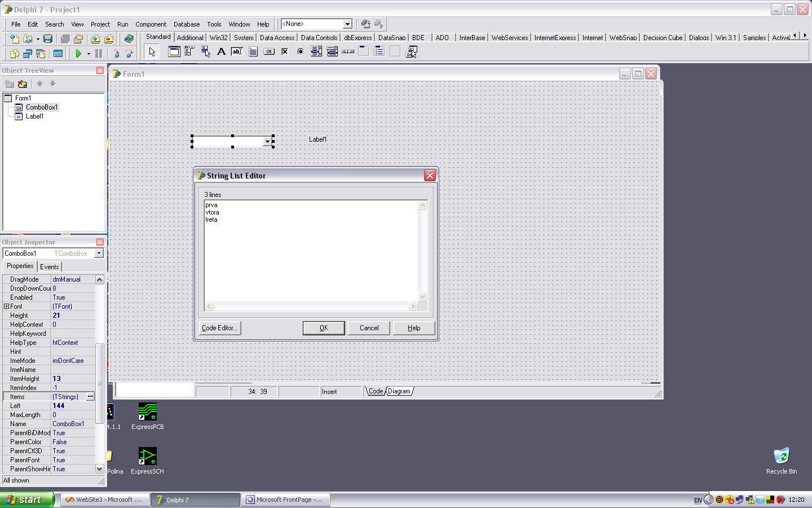Viewport: 812px width, 508px height.
Task: Switch to Microsoft FrontPage taskbar item
Action: coord(286,500)
